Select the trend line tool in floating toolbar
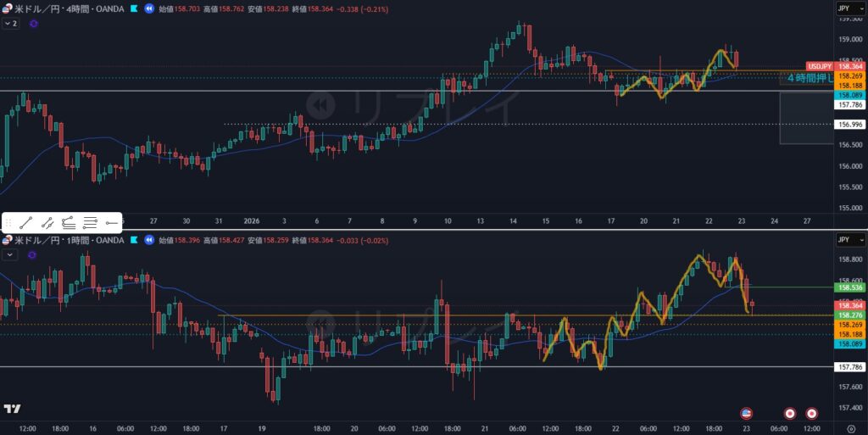Image resolution: width=868 pixels, height=435 pixels. [25, 223]
